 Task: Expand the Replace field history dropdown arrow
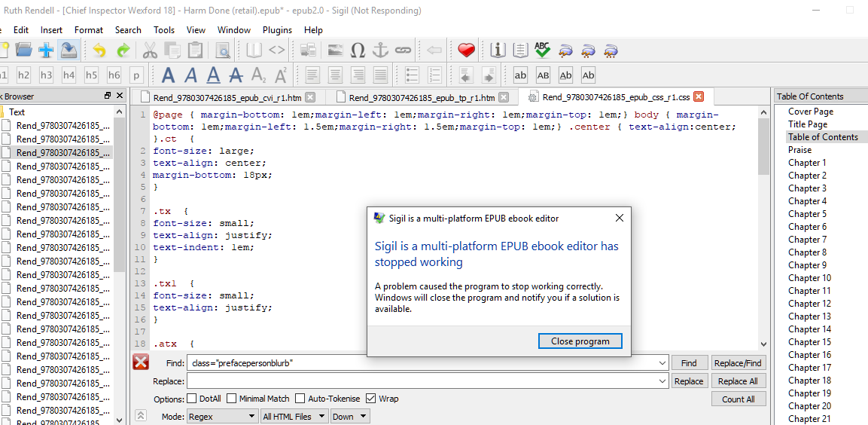[x=663, y=381]
